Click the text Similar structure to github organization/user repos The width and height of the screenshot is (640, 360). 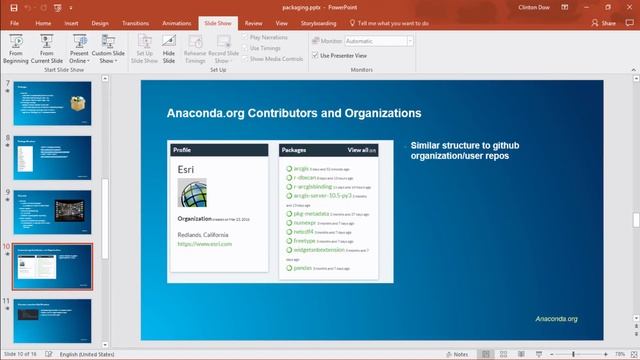[465, 151]
